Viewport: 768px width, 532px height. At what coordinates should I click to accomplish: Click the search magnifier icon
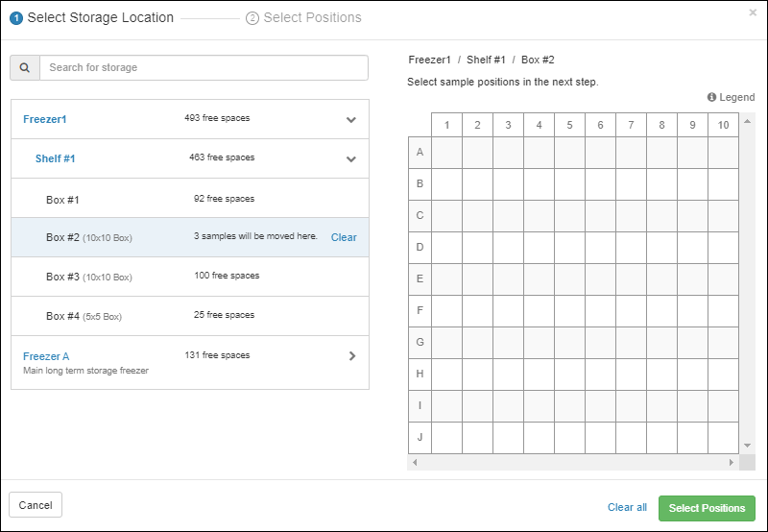(x=25, y=68)
